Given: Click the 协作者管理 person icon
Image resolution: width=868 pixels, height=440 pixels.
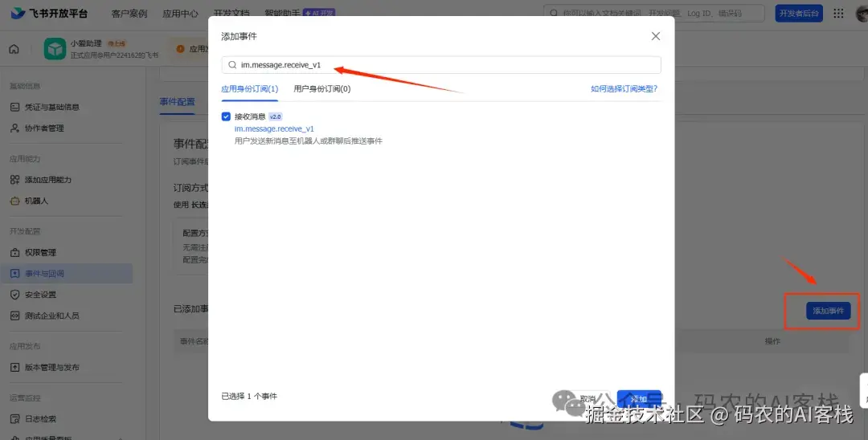Looking at the screenshot, I should pyautogui.click(x=15, y=128).
